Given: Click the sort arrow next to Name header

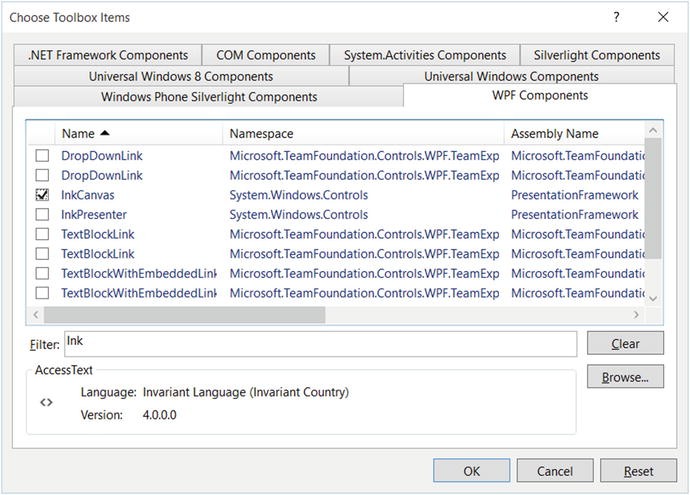Looking at the screenshot, I should [105, 133].
